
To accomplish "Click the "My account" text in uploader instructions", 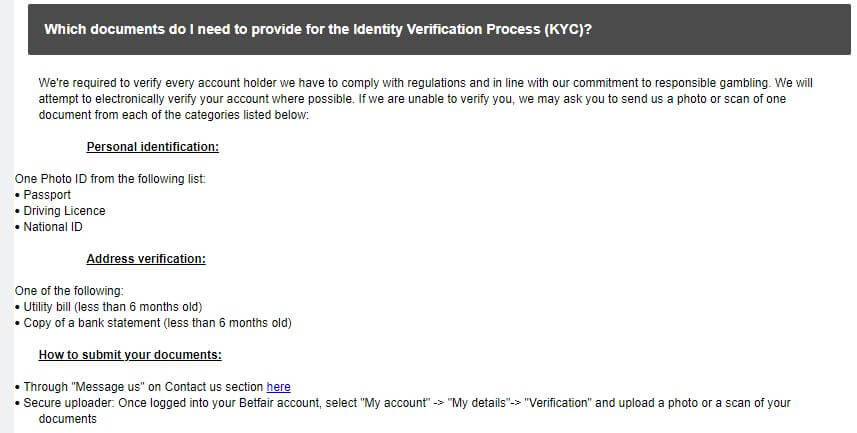I will coord(394,403).
